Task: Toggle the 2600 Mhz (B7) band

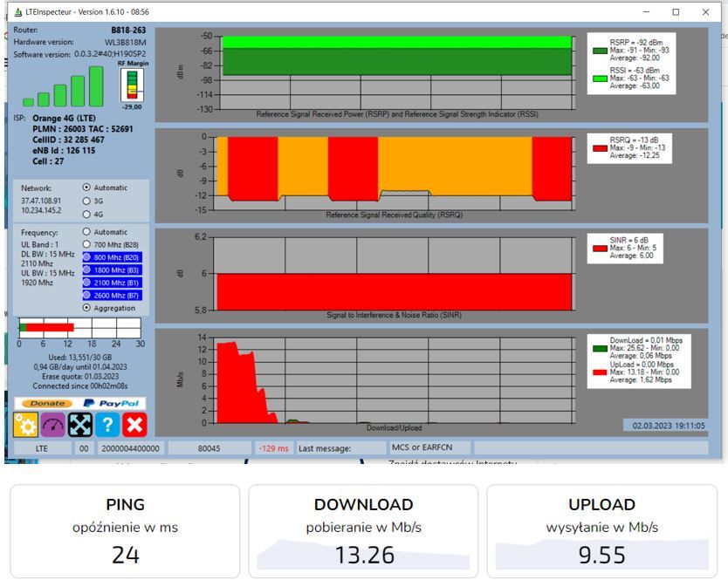Action: coord(112,296)
